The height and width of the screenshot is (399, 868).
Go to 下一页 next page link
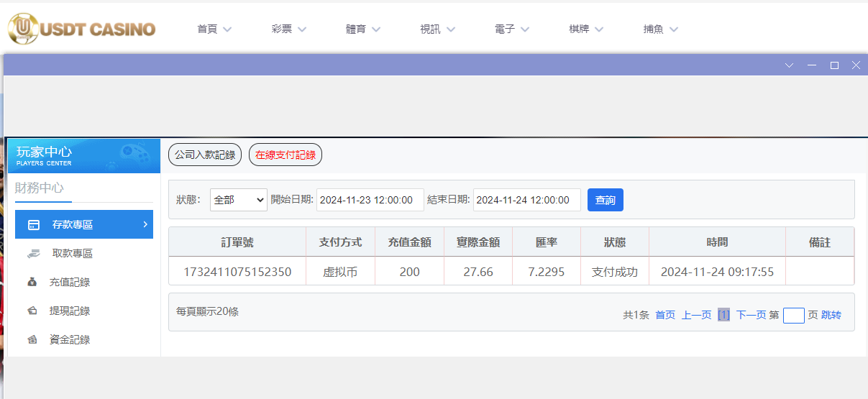[751, 315]
